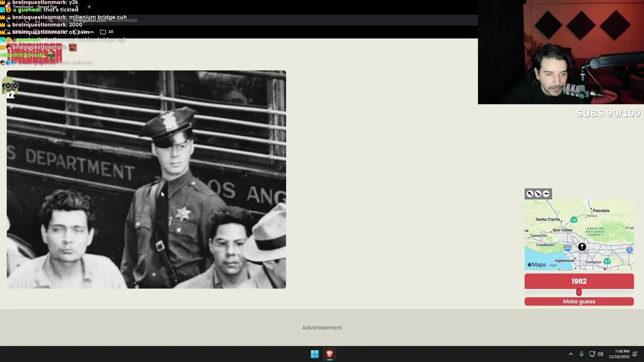Open the Windows Start menu
Screen dimensions: 644x362
314,354
